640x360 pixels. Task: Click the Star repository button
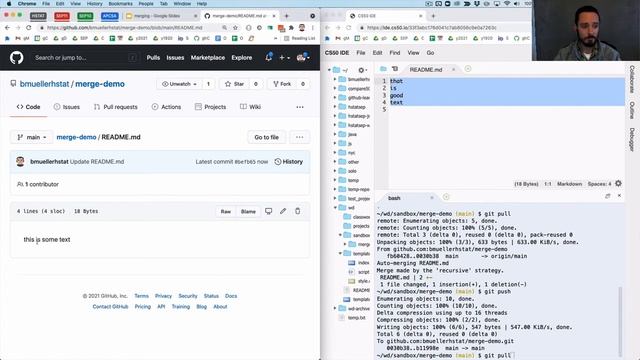coord(235,84)
